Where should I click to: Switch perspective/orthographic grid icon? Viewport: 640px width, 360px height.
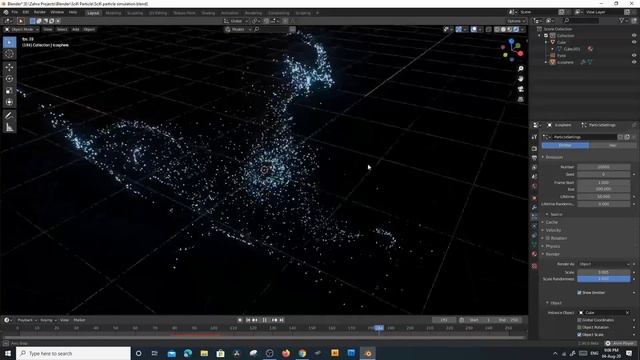click(520, 99)
